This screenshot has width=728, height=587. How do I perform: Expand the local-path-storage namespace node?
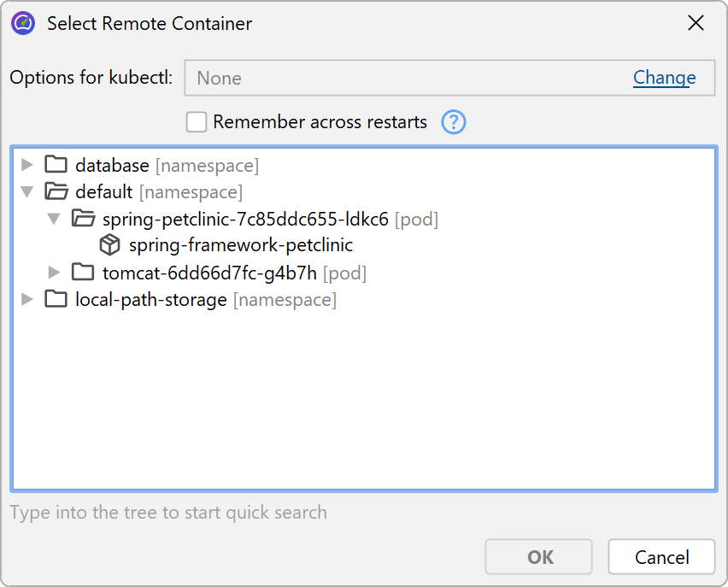pyautogui.click(x=27, y=300)
